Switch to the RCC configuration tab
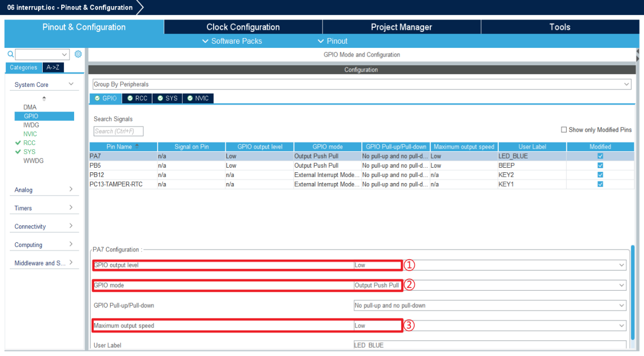This screenshot has width=644, height=356. click(x=137, y=98)
